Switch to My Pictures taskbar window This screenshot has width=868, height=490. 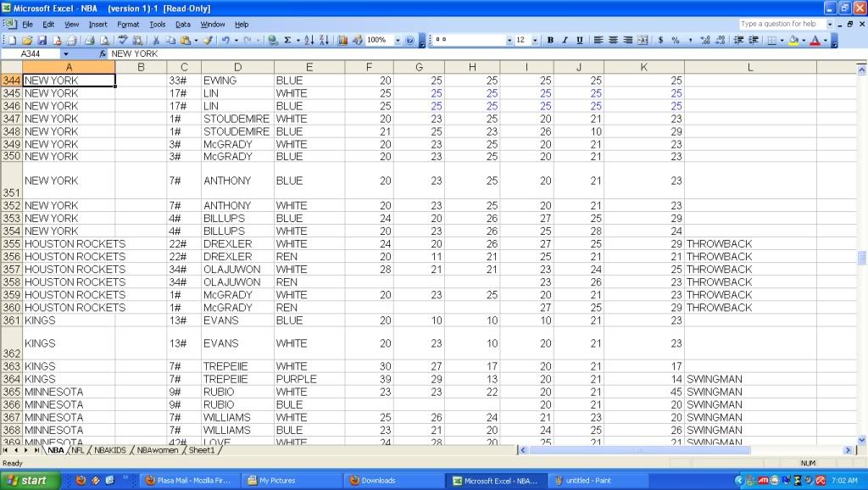point(292,481)
